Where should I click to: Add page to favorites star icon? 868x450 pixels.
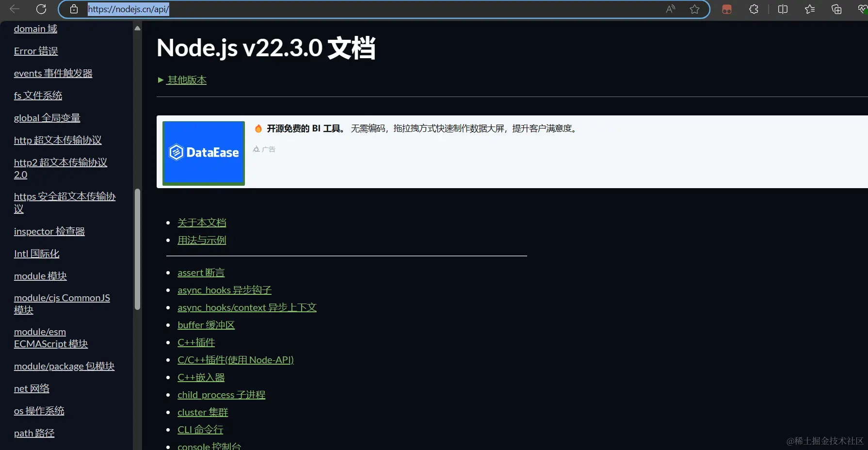(x=694, y=9)
